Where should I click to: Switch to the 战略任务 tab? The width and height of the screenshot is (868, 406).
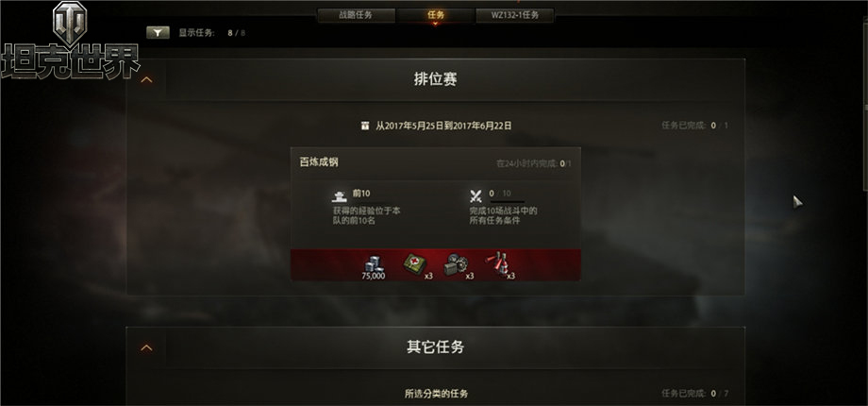356,15
